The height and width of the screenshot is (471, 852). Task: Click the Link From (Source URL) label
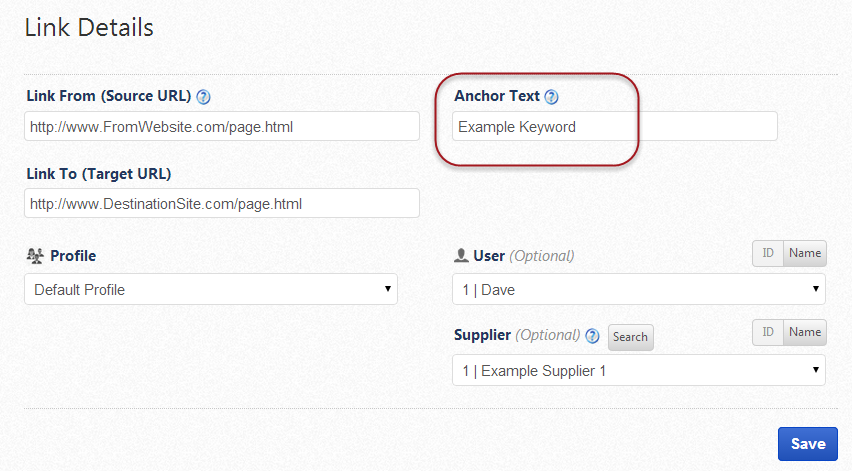point(109,97)
